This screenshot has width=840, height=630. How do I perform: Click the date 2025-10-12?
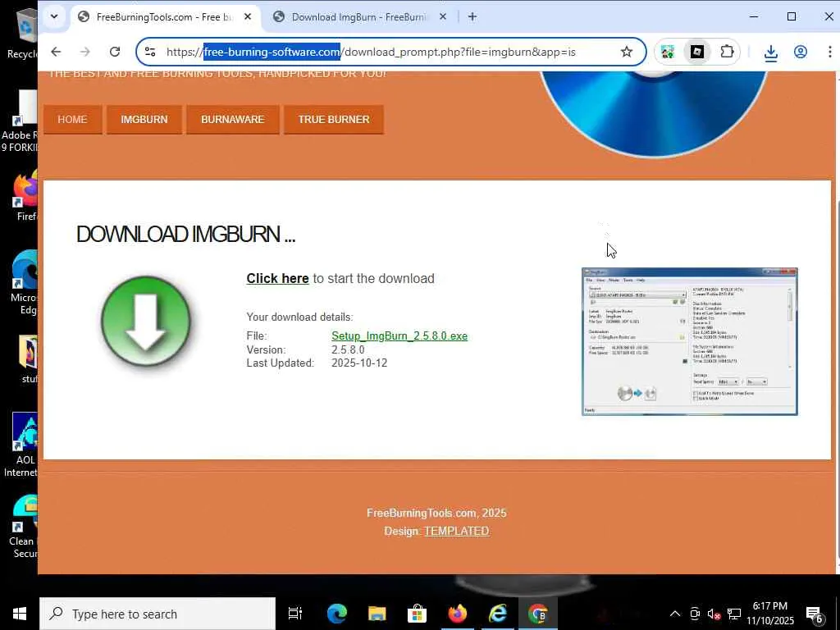point(359,363)
